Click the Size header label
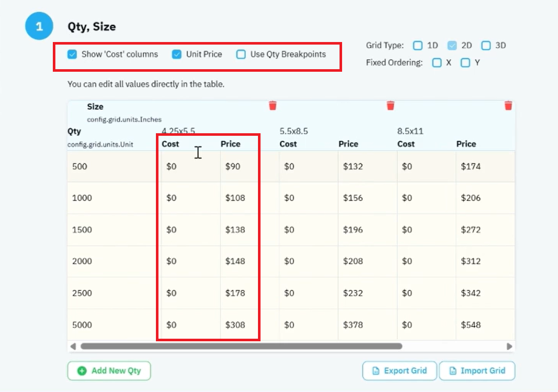The height and width of the screenshot is (392, 558). click(95, 107)
